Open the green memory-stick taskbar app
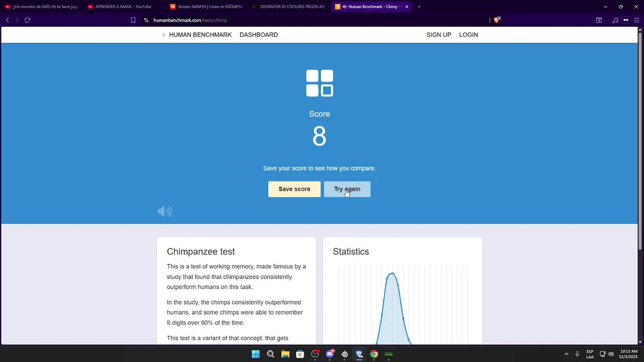This screenshot has height=362, width=644. 388,354
